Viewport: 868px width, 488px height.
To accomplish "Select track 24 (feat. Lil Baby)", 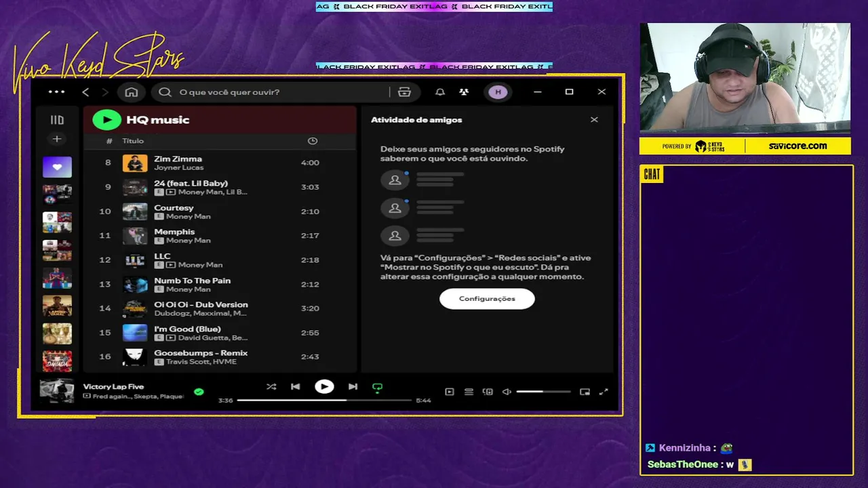I will pos(220,187).
